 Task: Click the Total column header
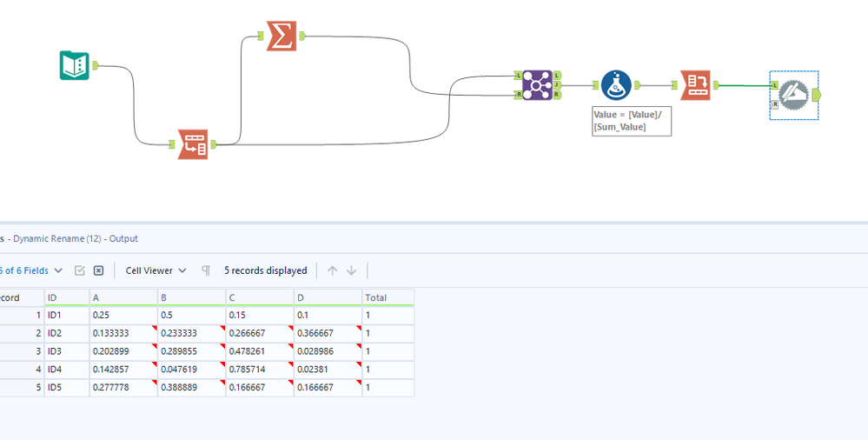[388, 297]
